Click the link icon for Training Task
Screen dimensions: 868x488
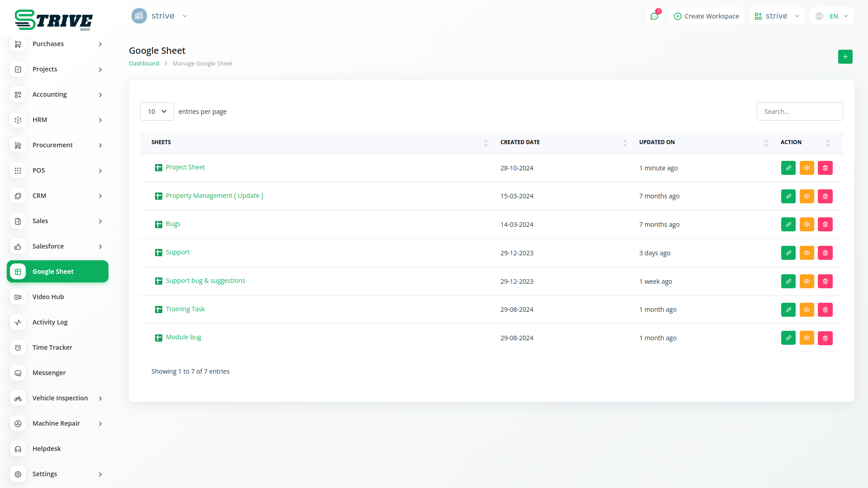788,310
